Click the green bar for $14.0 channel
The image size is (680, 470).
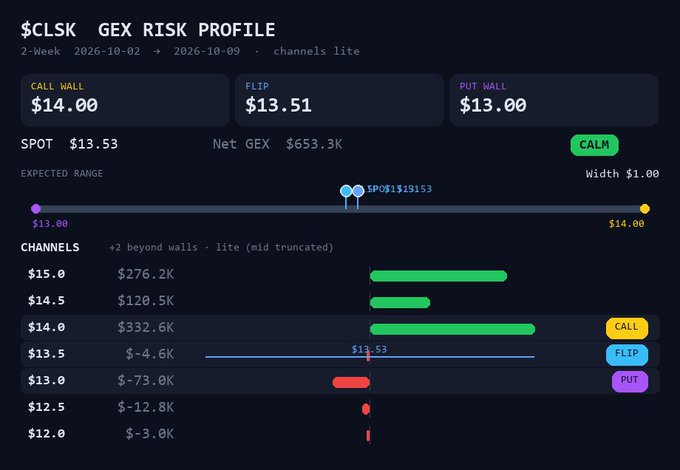click(452, 329)
